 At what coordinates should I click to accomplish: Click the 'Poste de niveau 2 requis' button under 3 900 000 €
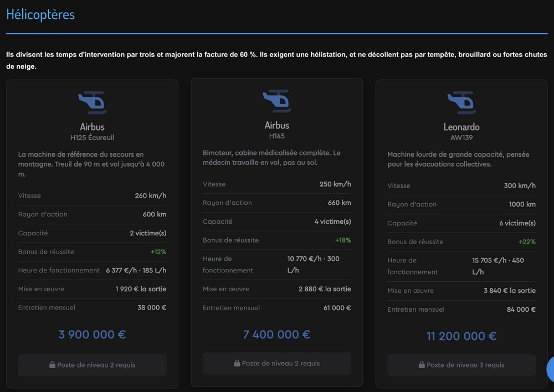pyautogui.click(x=92, y=365)
